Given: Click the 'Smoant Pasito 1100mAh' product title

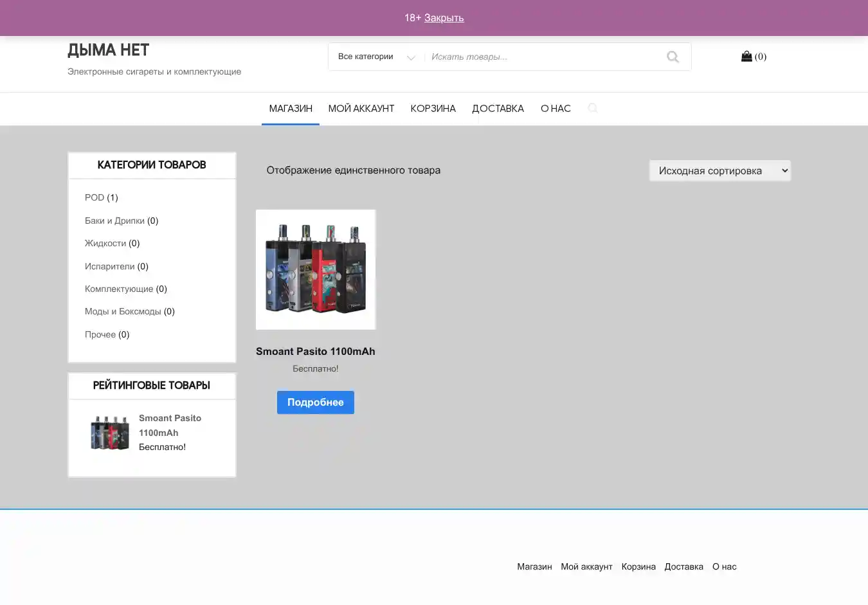Looking at the screenshot, I should point(315,351).
